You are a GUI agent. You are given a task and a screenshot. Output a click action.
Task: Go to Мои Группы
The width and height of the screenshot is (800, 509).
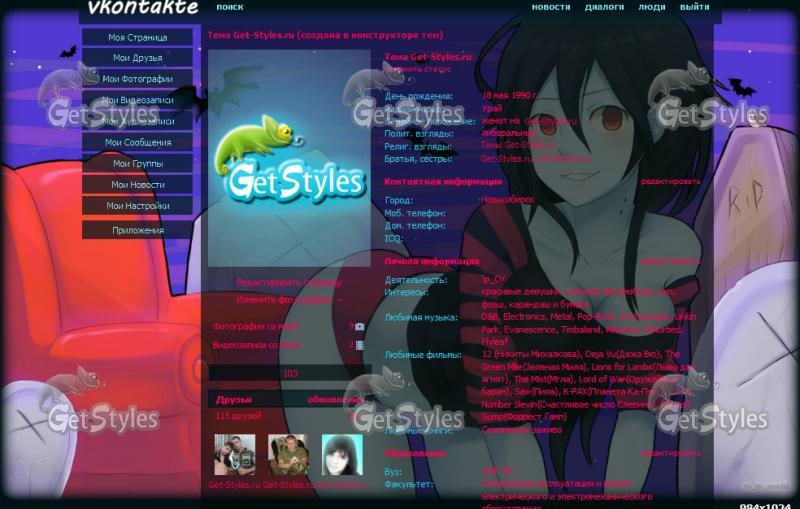point(137,164)
